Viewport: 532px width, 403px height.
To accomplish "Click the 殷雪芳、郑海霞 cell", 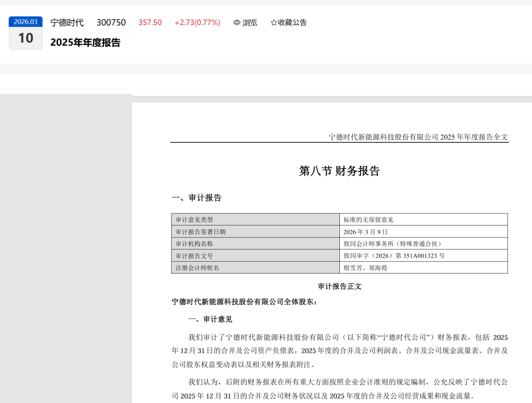I will click(424, 268).
